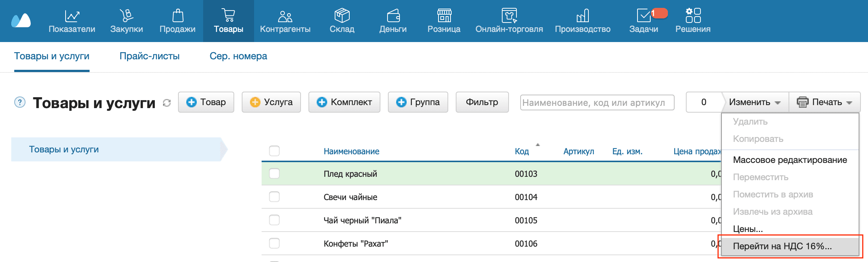Open the Закупки purchases icon

pyautogui.click(x=126, y=16)
